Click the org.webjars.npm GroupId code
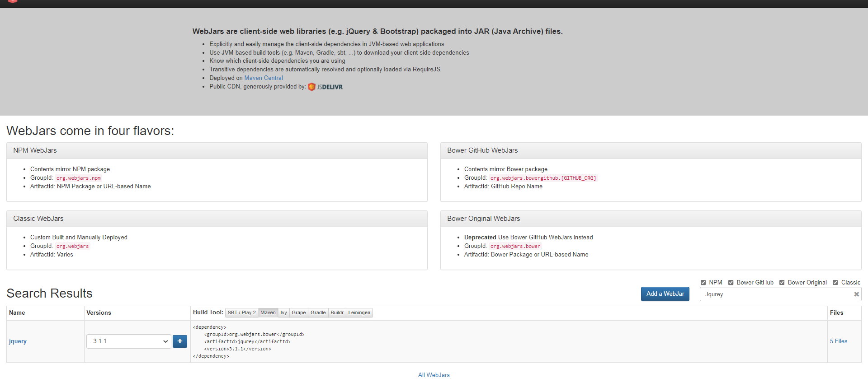The width and height of the screenshot is (868, 387). (x=79, y=178)
